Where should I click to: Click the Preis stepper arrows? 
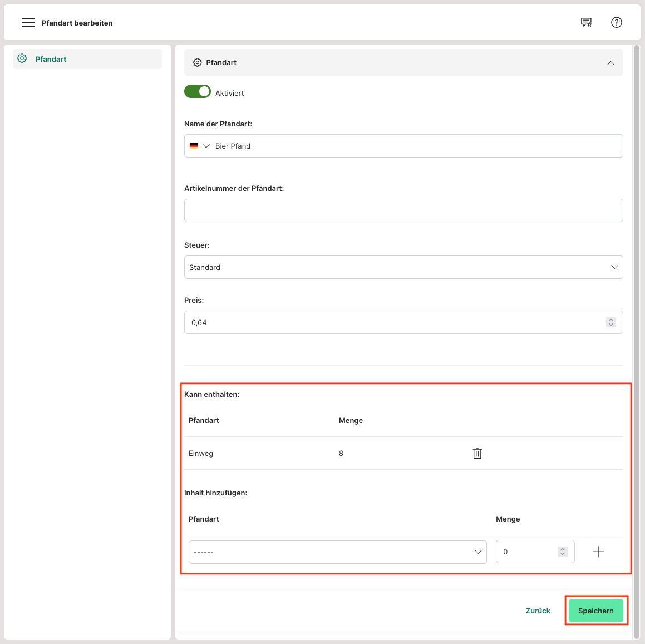pyautogui.click(x=610, y=322)
